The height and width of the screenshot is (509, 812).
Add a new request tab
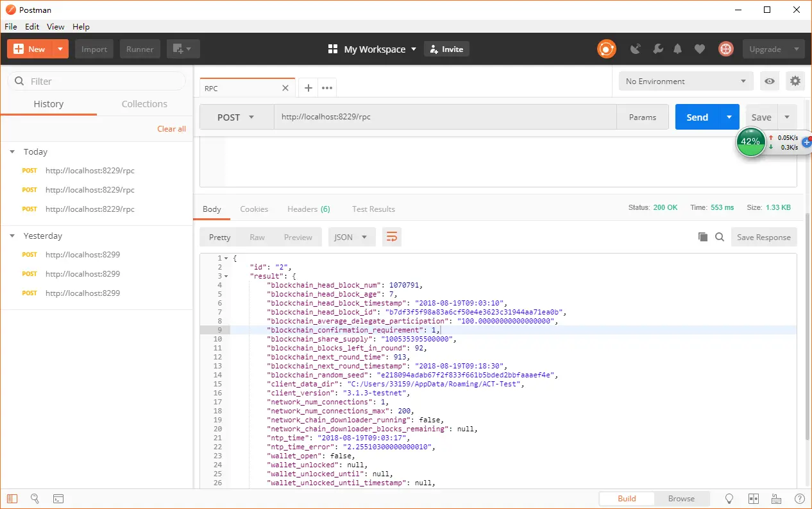pos(308,88)
